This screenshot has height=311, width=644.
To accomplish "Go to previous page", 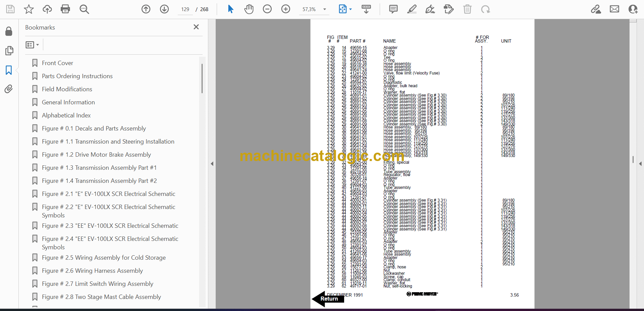I will pos(146,9).
